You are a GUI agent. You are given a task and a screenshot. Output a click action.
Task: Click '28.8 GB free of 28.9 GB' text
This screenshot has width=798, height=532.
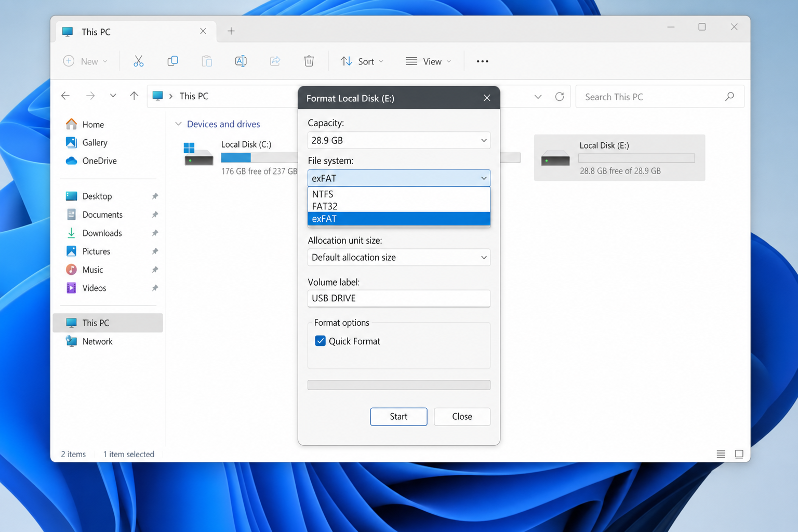click(620, 171)
